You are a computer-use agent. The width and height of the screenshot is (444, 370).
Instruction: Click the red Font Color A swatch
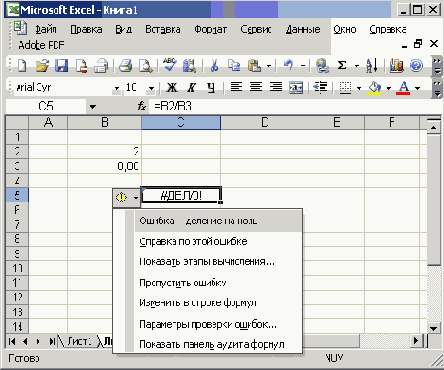click(x=403, y=88)
